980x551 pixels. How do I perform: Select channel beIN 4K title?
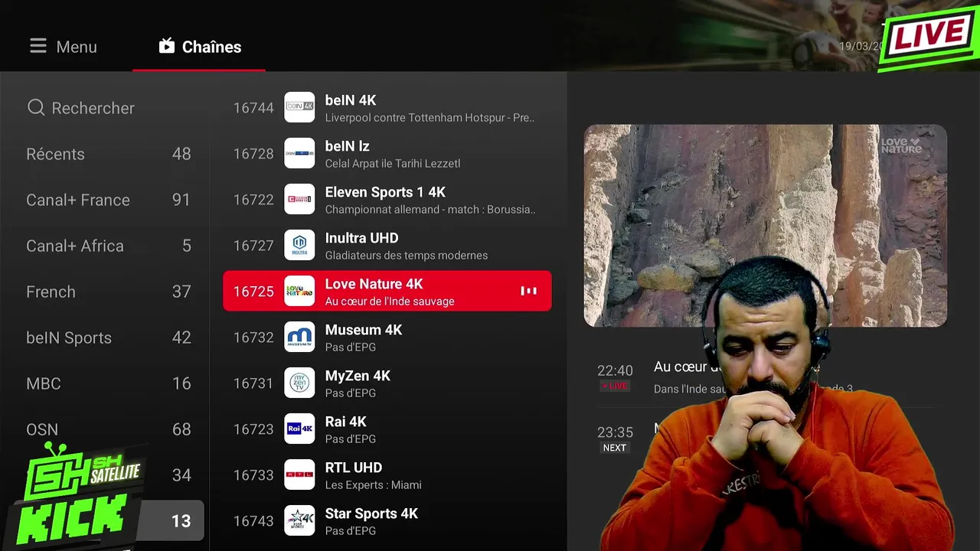pos(351,100)
